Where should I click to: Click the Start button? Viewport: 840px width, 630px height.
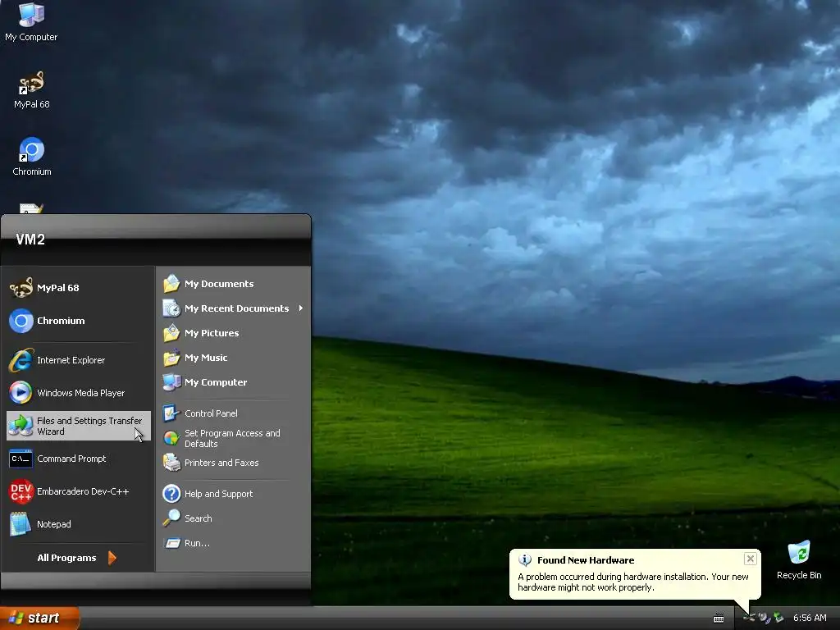39,618
